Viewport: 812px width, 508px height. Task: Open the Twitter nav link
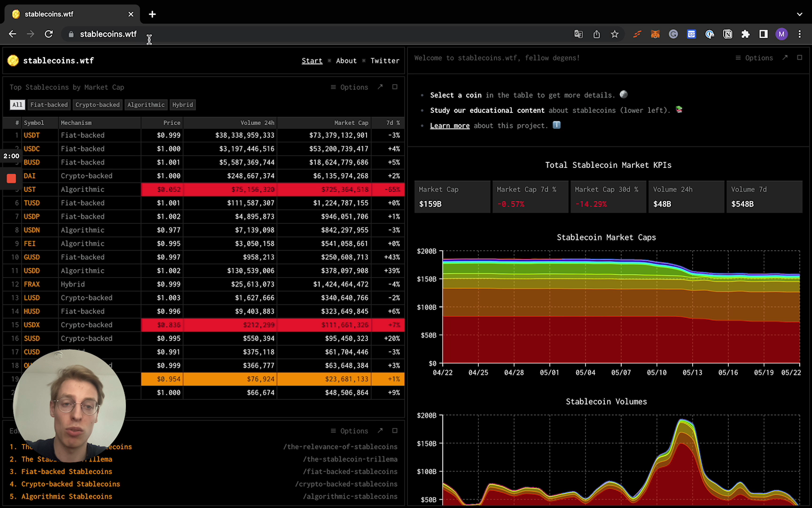[x=385, y=60]
